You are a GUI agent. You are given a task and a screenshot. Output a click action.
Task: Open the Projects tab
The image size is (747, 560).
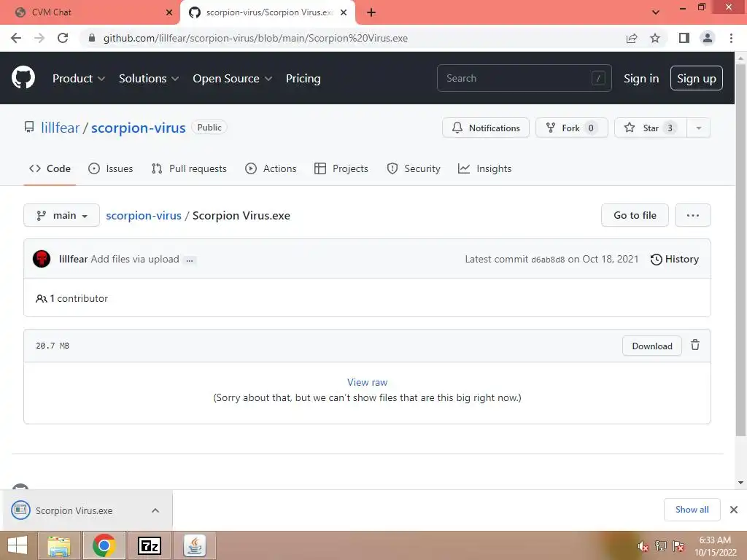tap(341, 168)
